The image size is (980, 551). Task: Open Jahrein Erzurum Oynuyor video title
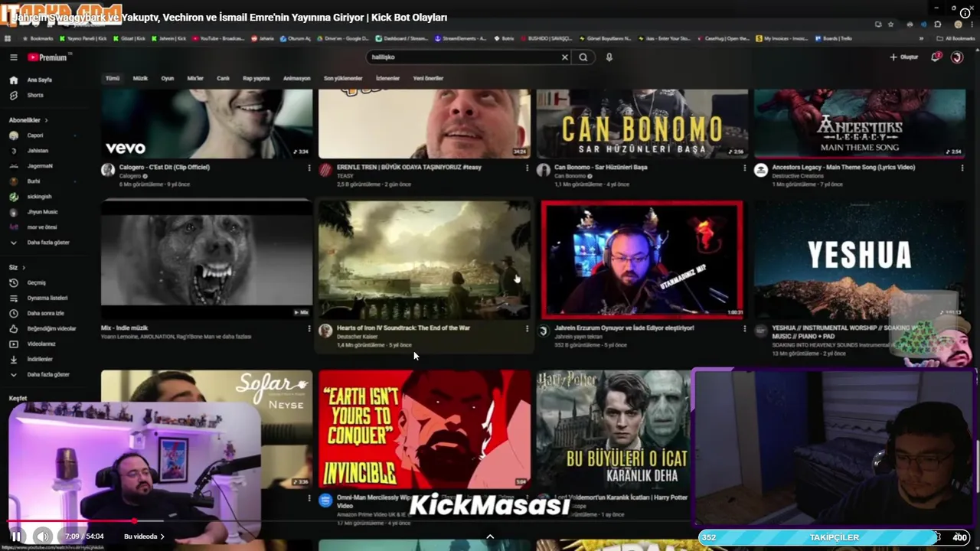[x=624, y=328]
